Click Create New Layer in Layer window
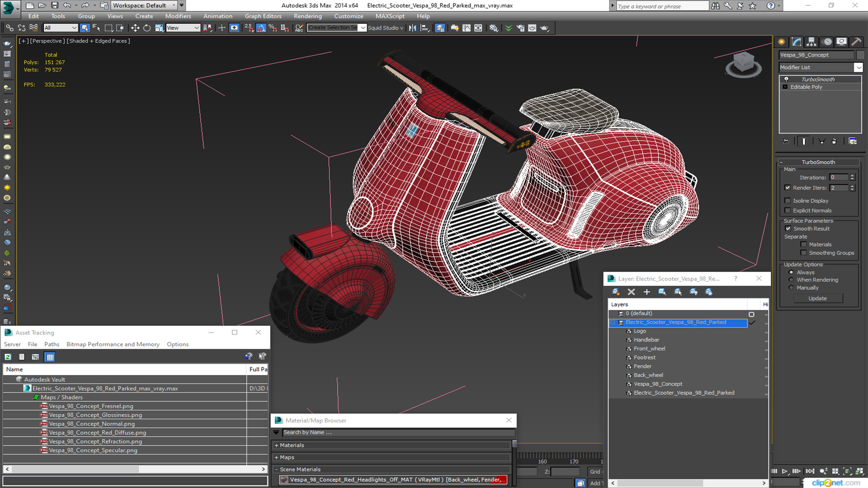868x488 pixels. 616,292
